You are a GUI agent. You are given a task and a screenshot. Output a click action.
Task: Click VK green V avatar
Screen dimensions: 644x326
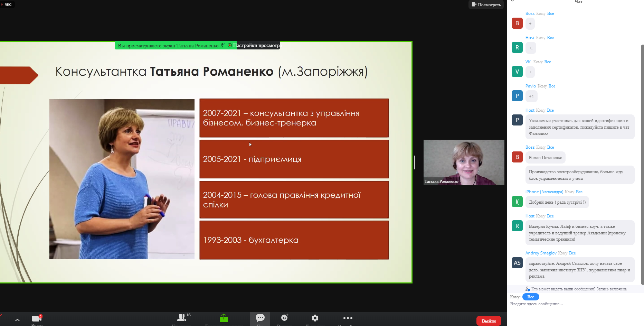pos(517,72)
